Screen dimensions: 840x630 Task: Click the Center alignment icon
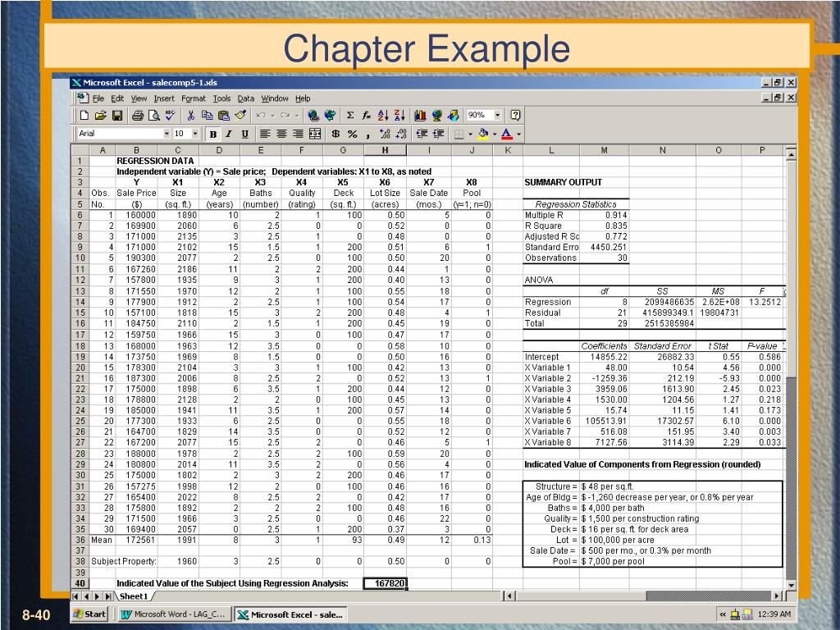[x=281, y=134]
